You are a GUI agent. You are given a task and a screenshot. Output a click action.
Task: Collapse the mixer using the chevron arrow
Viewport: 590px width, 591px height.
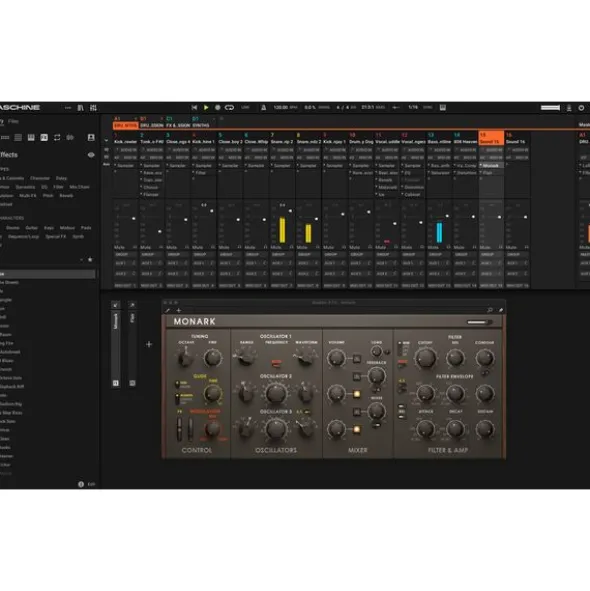[106, 141]
